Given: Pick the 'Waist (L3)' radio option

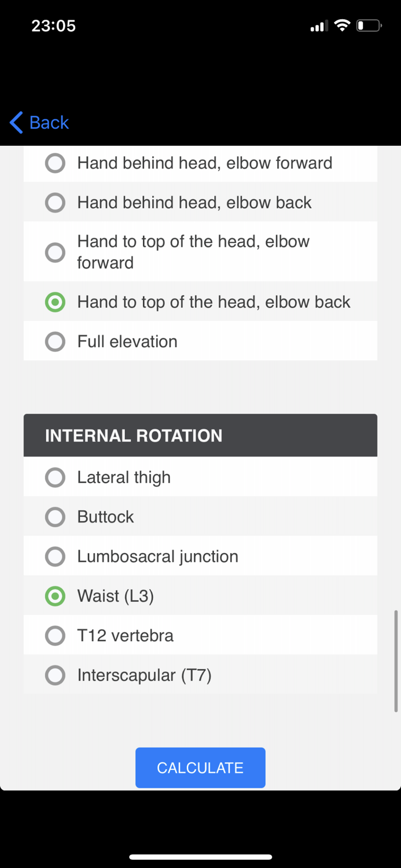Looking at the screenshot, I should click(56, 596).
